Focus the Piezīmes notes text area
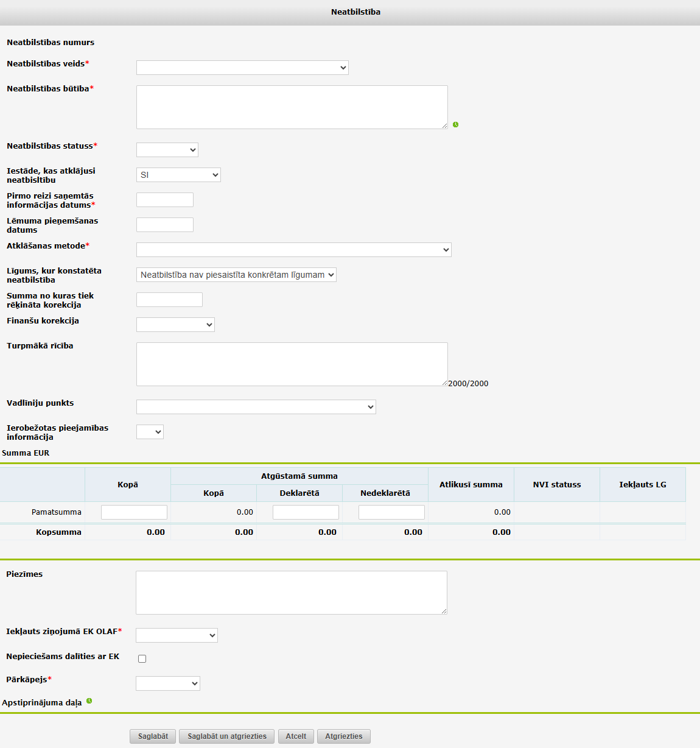 pos(291,593)
